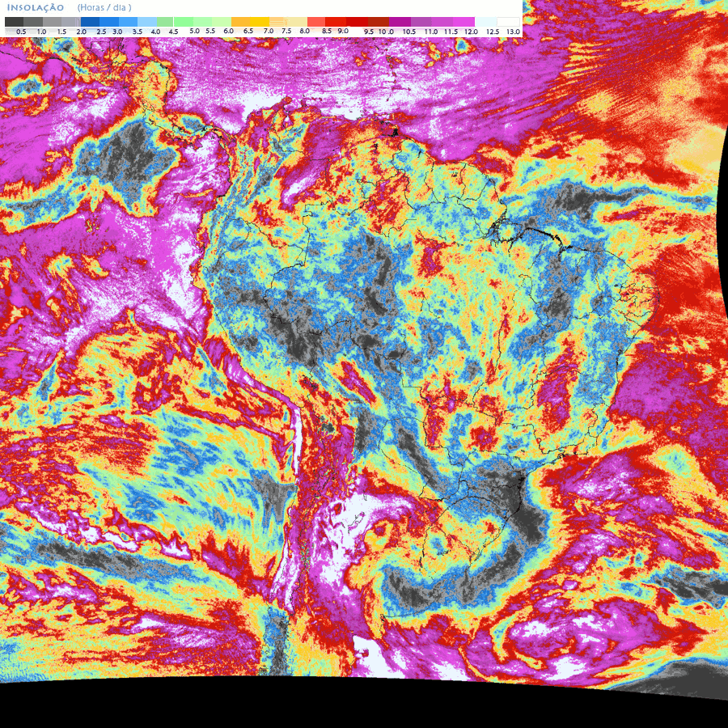728x728 pixels.
Task: Click the '5.0' legend value
Action: point(194,31)
